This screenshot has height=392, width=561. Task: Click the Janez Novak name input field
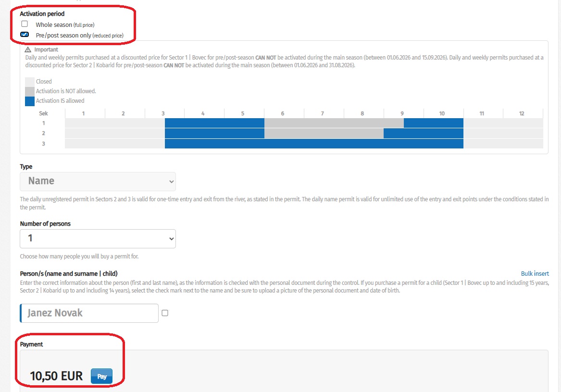(89, 313)
